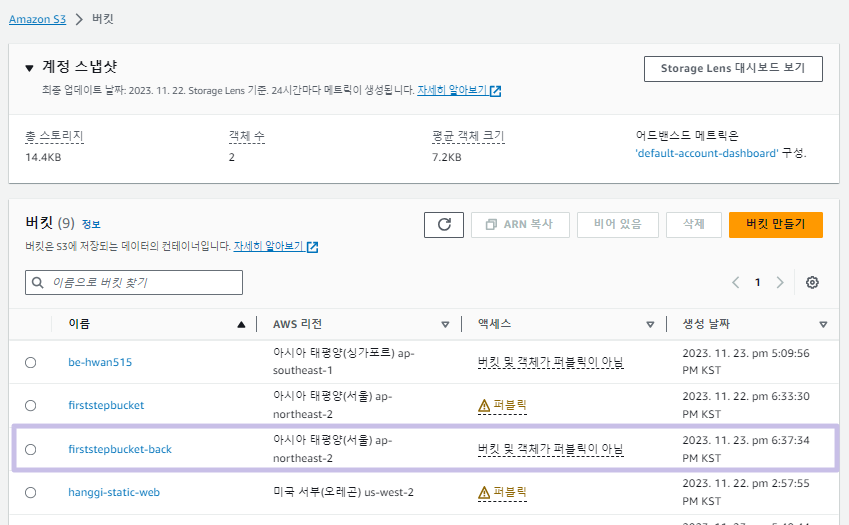Select the firststepbucket-back radio button
849x525 pixels.
coord(30,449)
